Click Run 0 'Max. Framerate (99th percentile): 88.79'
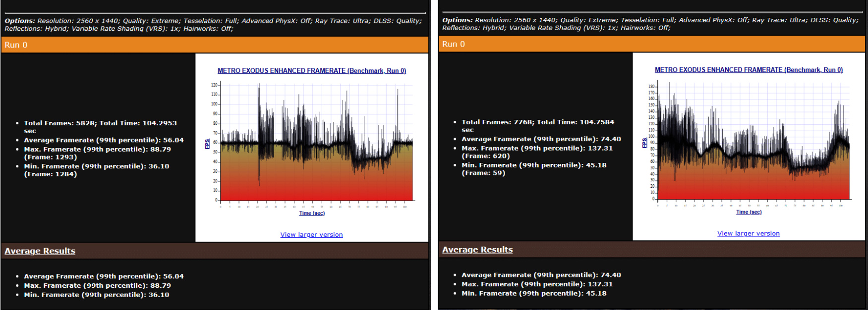 98,149
